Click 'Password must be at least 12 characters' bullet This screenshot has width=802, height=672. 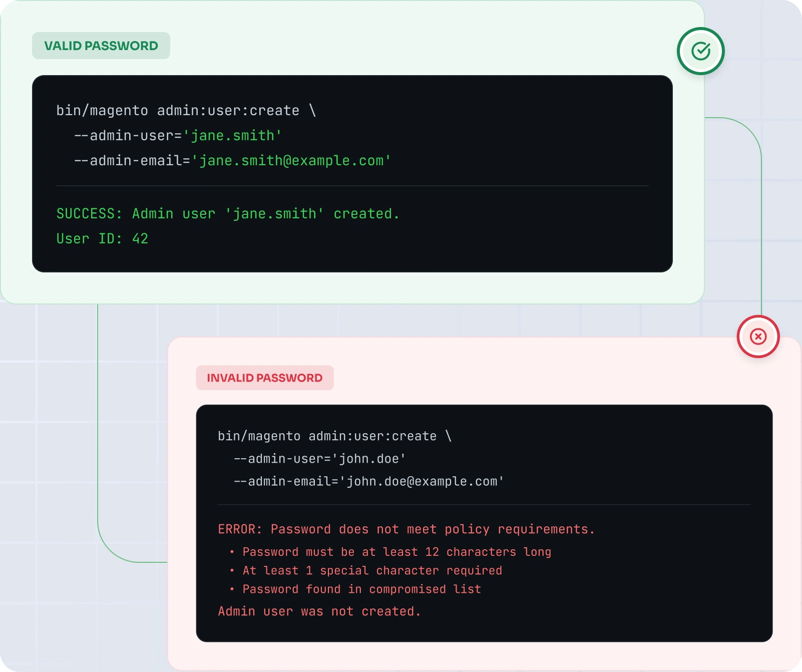click(390, 552)
